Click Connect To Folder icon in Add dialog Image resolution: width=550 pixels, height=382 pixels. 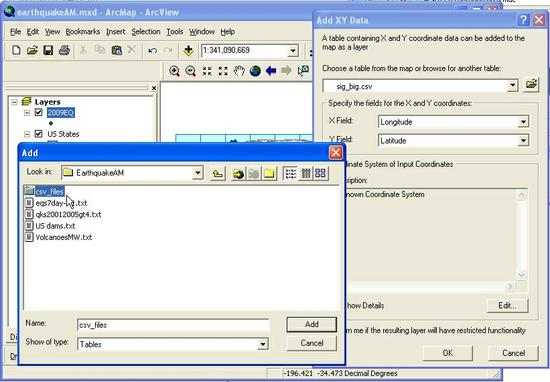[x=238, y=173]
